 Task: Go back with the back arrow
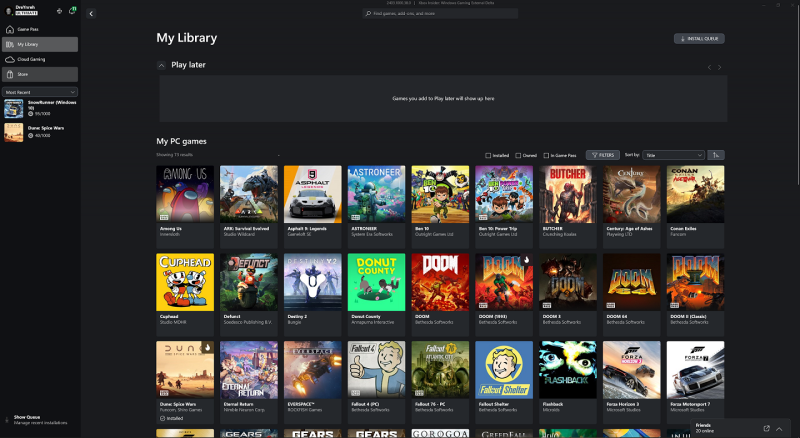(x=91, y=14)
